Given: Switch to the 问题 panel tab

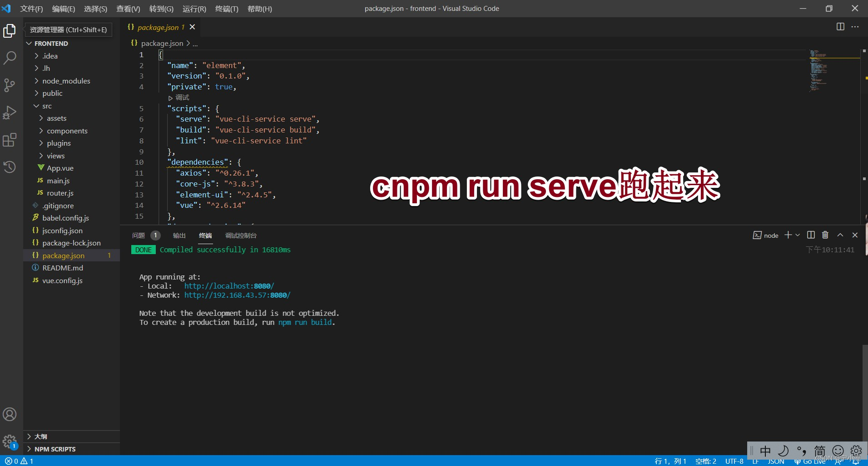Looking at the screenshot, I should coord(139,235).
